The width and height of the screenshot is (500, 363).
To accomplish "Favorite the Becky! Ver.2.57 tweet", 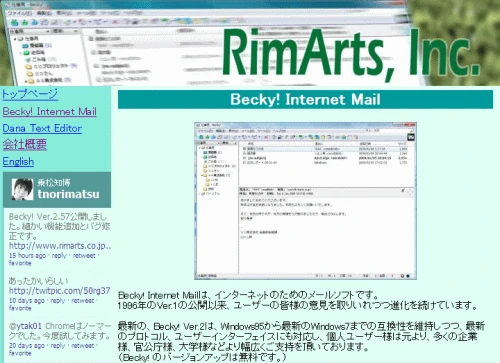I will [x=20, y=263].
